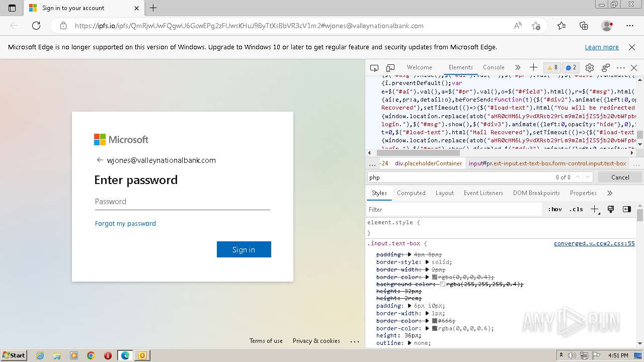The image size is (644, 362).
Task: Open the Welcome tab in DevTools
Action: point(420,67)
